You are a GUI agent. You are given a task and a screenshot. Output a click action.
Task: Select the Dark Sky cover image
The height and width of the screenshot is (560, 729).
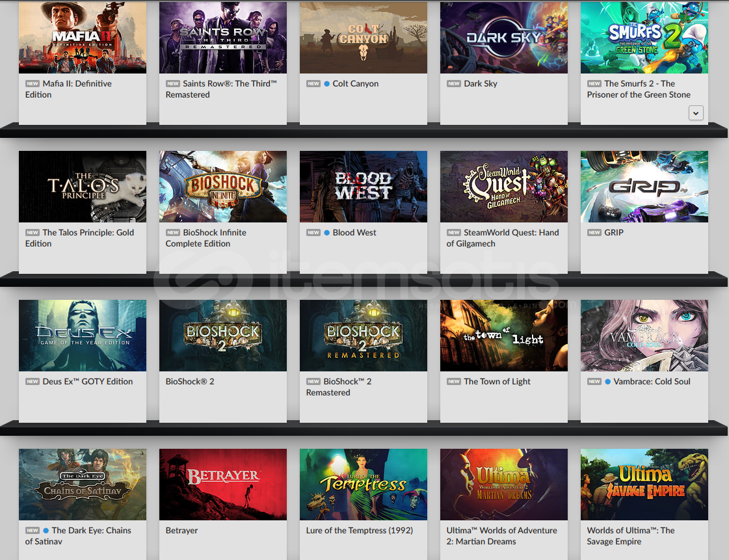tap(504, 38)
